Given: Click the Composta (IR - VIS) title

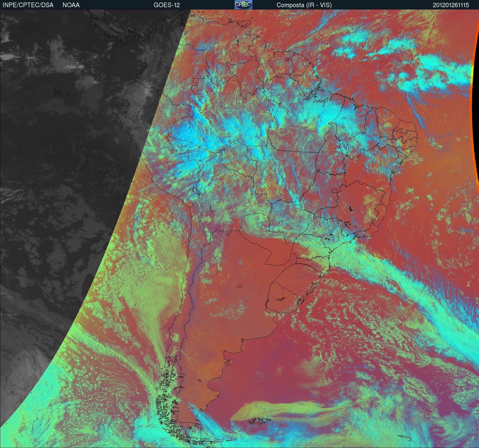Looking at the screenshot, I should click(304, 5).
